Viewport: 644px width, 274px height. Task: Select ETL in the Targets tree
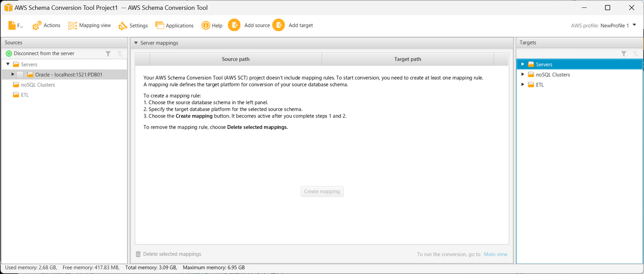[x=540, y=85]
